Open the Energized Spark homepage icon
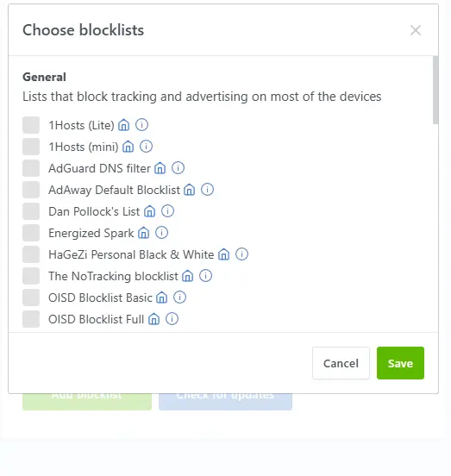Viewport: 451px width, 476px height. pos(143,233)
